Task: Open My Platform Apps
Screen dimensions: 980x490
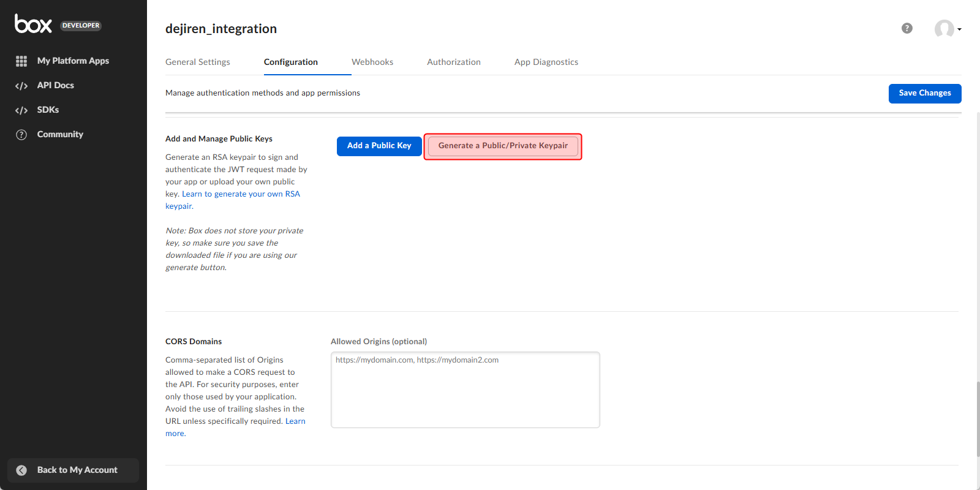Action: (73, 61)
